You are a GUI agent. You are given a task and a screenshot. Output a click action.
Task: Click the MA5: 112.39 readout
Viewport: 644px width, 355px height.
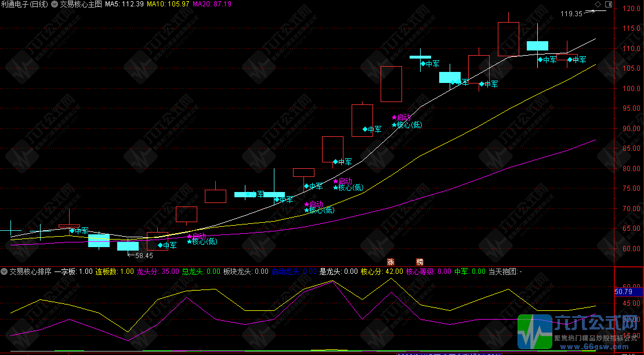(x=124, y=5)
